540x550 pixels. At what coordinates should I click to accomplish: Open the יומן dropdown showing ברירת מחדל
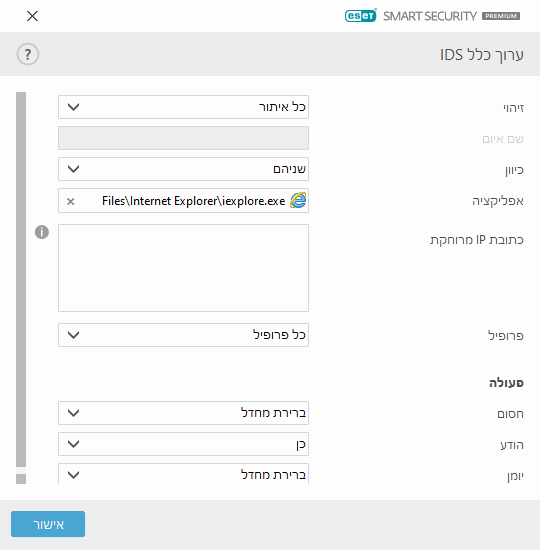[x=184, y=474]
